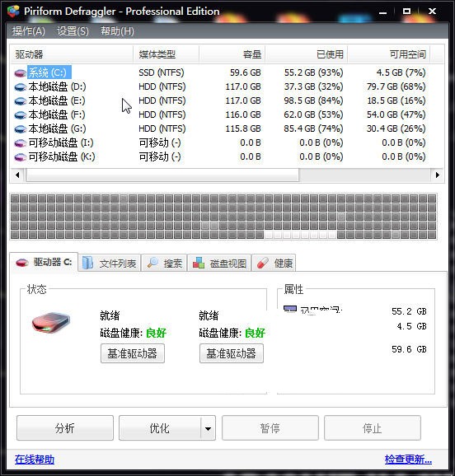Viewport: 455px width, 476px height.
Task: Click the used space legend color icon
Action: tap(289, 309)
